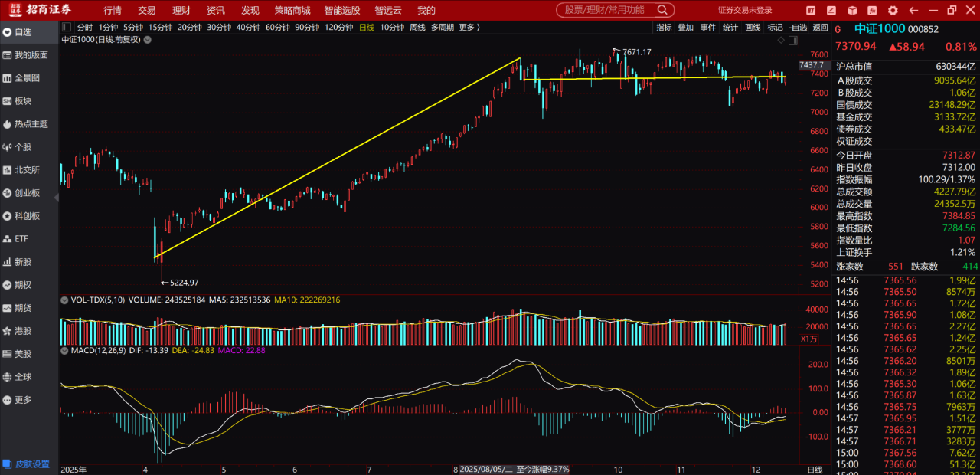This screenshot has width=980, height=475.
Task: Expand the MACD indicator dropdown
Action: click(64, 351)
